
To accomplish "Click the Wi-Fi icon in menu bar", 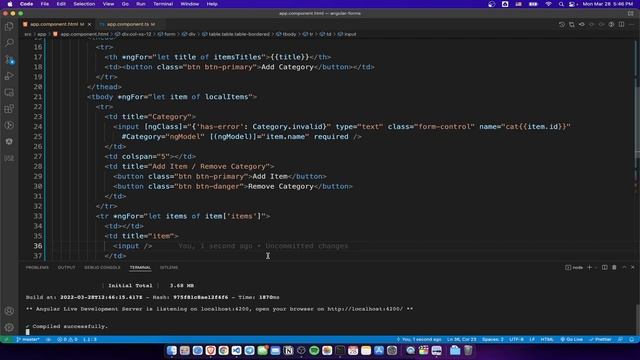I will pos(548,4).
